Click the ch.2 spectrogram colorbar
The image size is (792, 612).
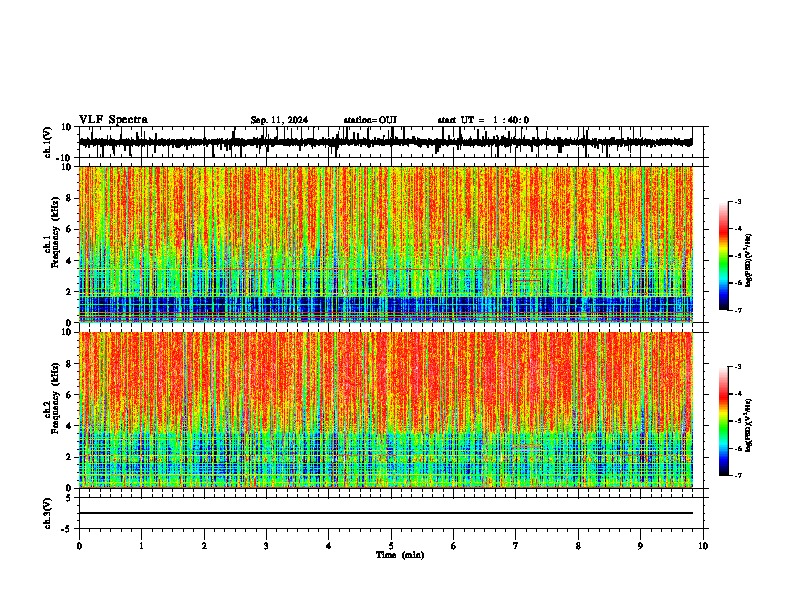coord(724,421)
